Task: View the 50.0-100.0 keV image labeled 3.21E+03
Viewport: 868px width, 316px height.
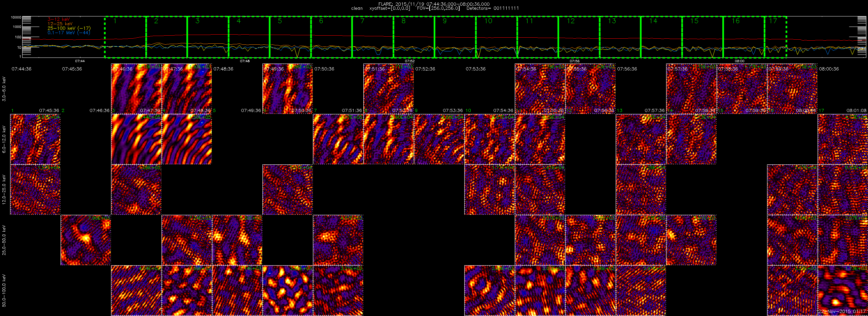Action: tap(338, 290)
